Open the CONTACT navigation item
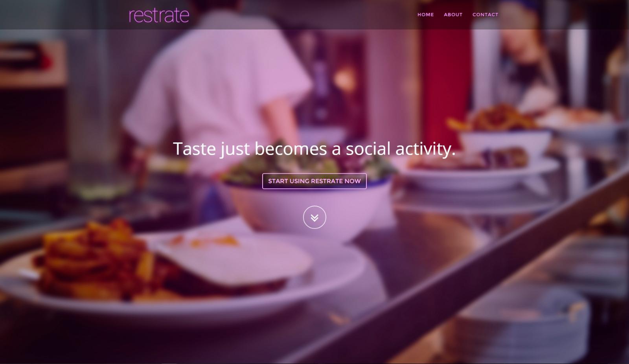The width and height of the screenshot is (629, 364). (x=485, y=15)
